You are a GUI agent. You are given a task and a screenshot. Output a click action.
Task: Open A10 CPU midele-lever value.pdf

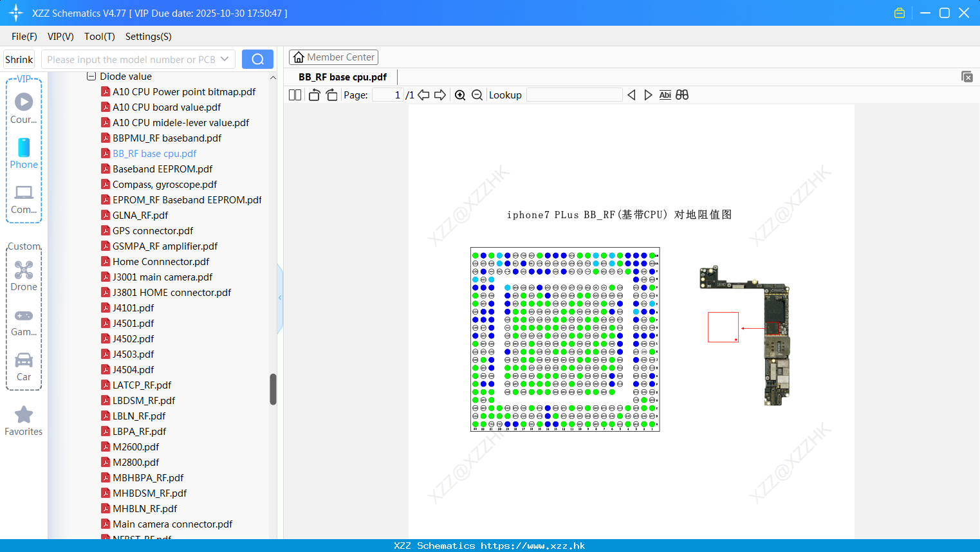click(x=181, y=123)
